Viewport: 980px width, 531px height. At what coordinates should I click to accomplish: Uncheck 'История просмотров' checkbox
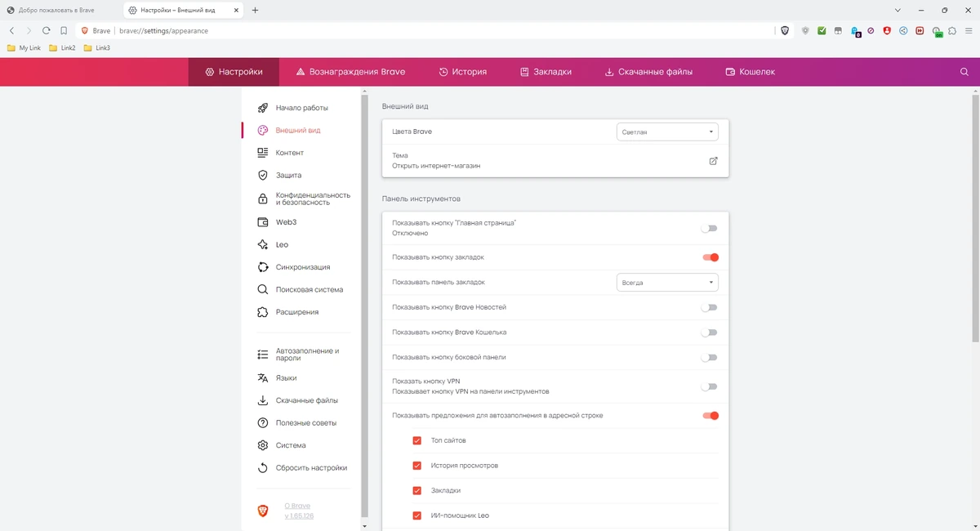pos(417,466)
